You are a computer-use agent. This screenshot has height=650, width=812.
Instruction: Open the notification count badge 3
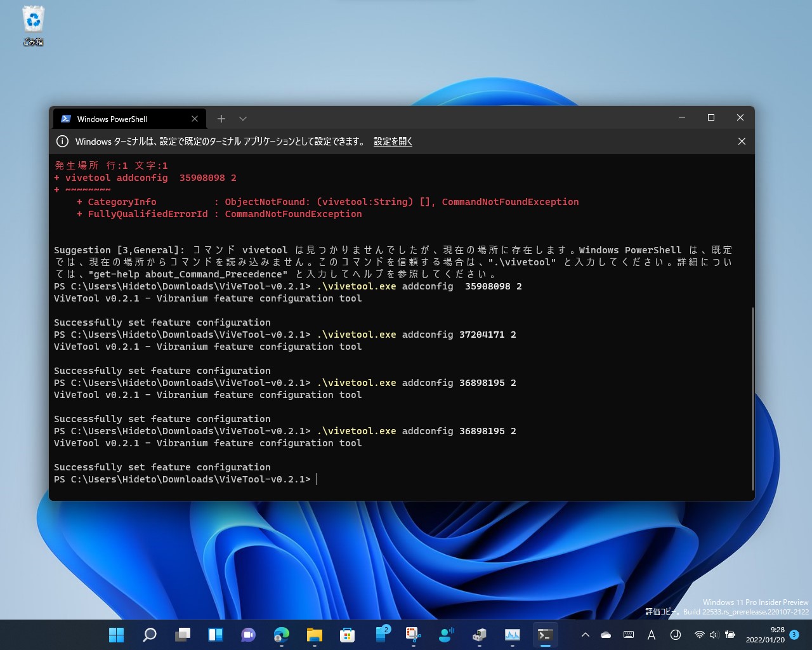click(x=794, y=635)
